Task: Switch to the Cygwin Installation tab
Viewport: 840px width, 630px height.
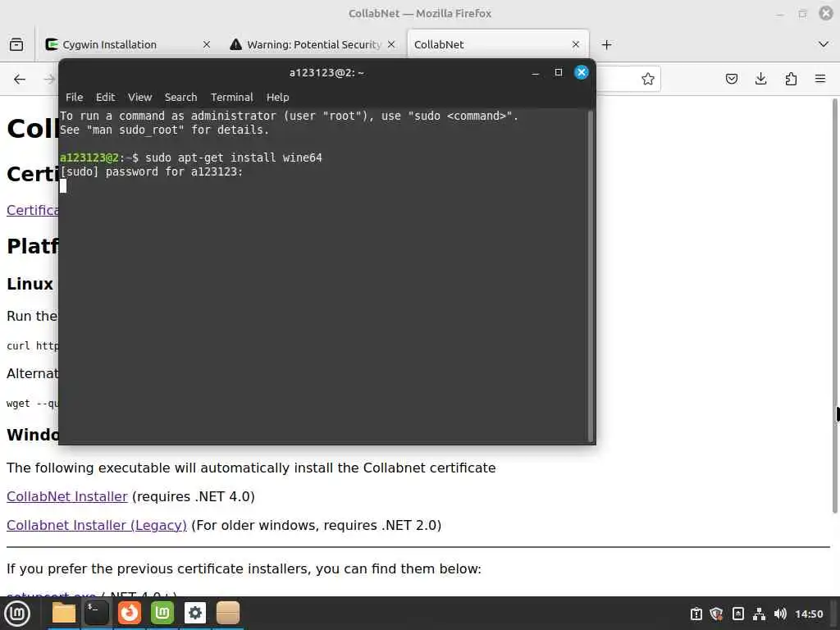Action: click(127, 44)
